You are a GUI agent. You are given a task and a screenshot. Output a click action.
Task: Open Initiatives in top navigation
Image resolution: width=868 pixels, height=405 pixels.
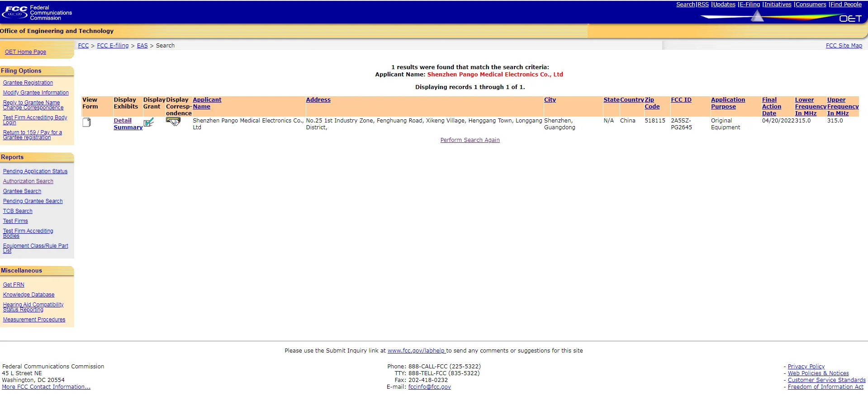coord(778,5)
